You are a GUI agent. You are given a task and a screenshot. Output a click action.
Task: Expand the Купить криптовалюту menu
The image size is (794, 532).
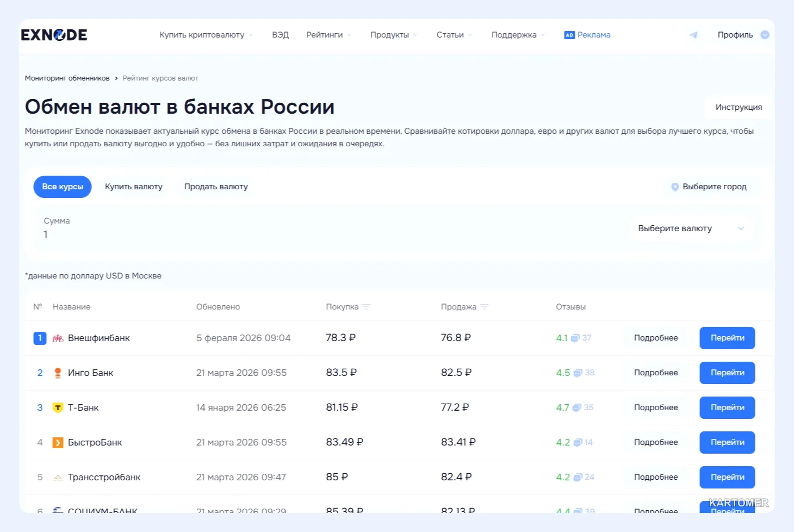click(206, 35)
